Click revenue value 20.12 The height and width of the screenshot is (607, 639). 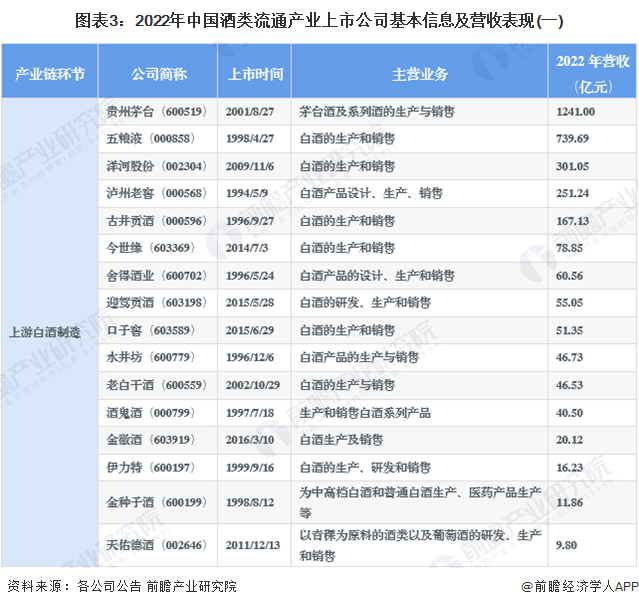[569, 440]
